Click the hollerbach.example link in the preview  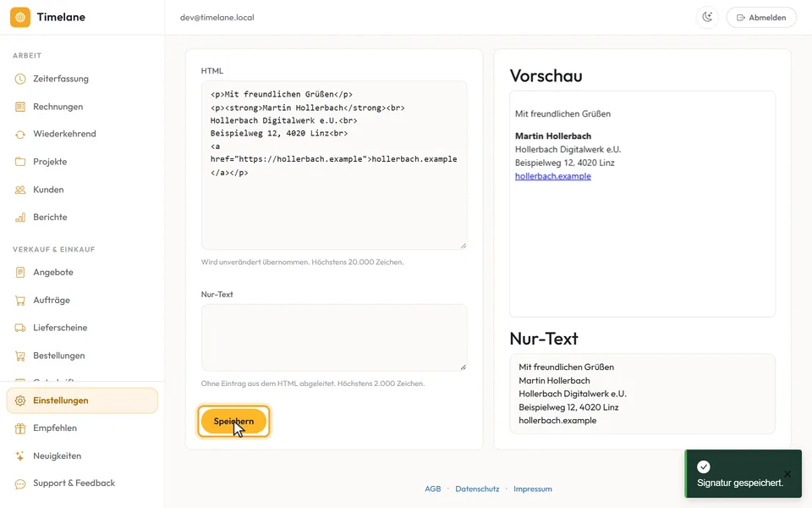click(552, 176)
